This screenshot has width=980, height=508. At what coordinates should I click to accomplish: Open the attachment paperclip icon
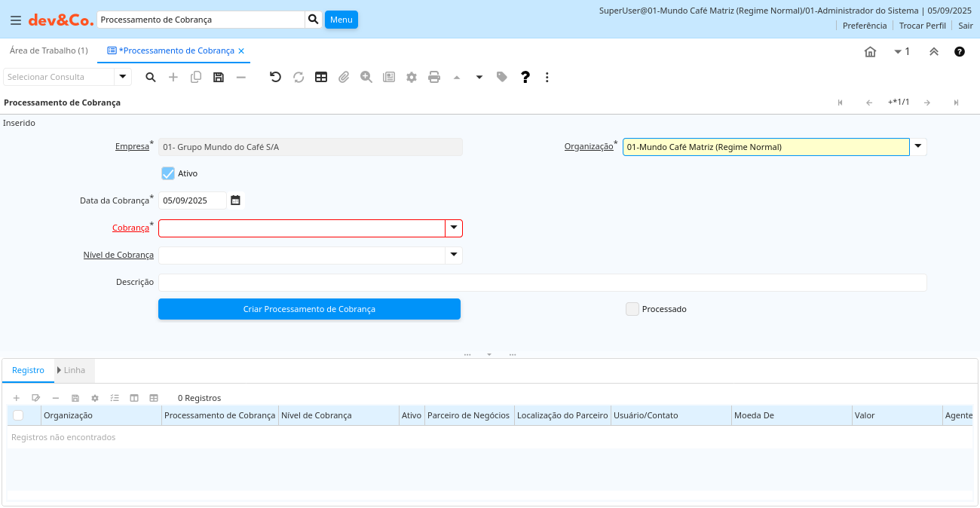(344, 77)
